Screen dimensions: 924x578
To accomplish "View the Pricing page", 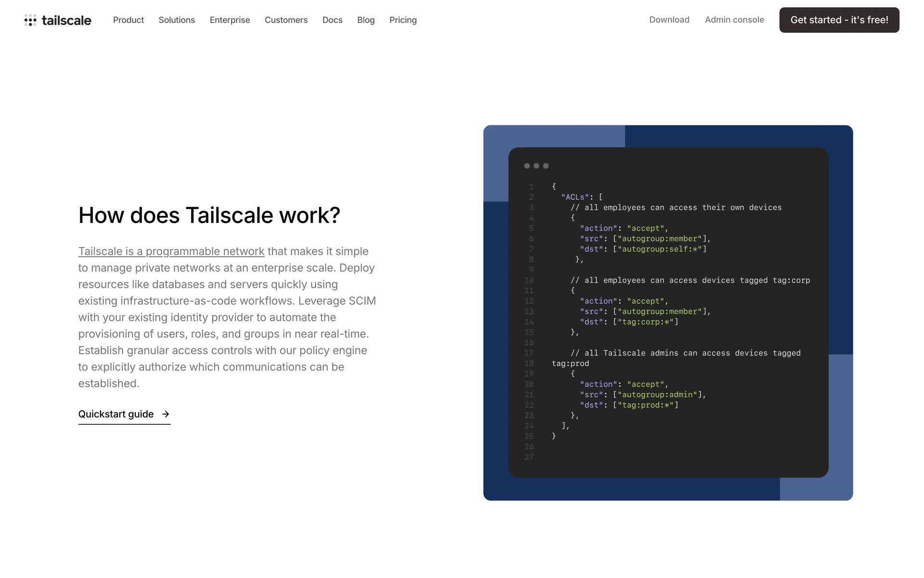I will tap(403, 20).
